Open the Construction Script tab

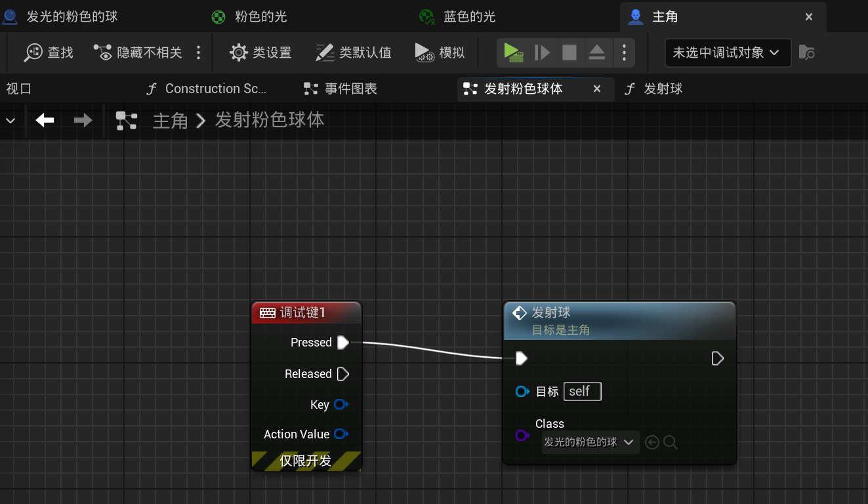(207, 89)
